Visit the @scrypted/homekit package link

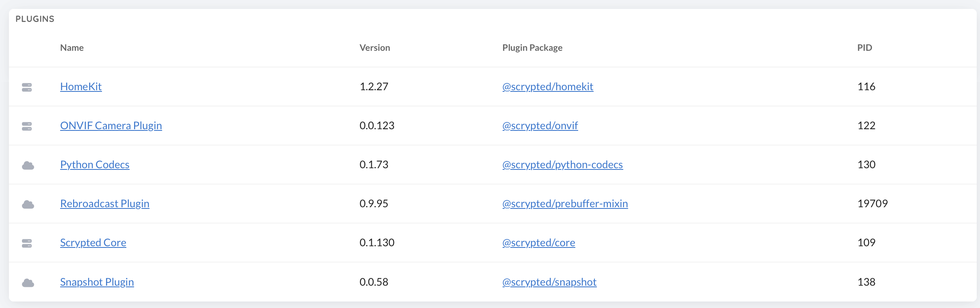tap(548, 87)
